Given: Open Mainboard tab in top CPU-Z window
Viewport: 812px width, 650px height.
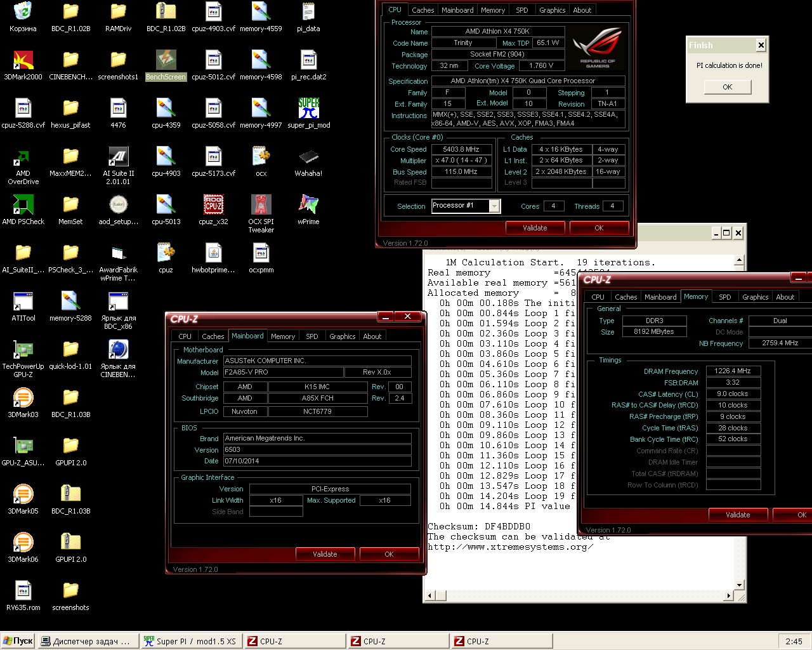Looking at the screenshot, I should (457, 10).
